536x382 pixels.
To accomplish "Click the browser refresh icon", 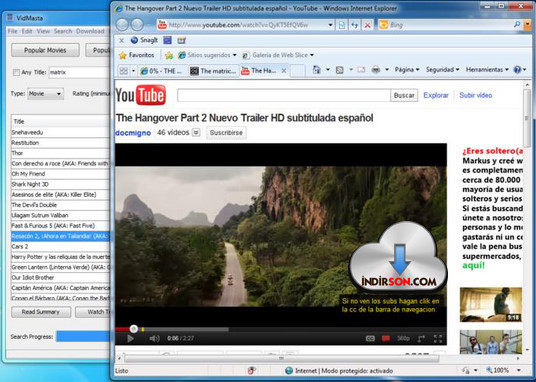I will click(354, 25).
